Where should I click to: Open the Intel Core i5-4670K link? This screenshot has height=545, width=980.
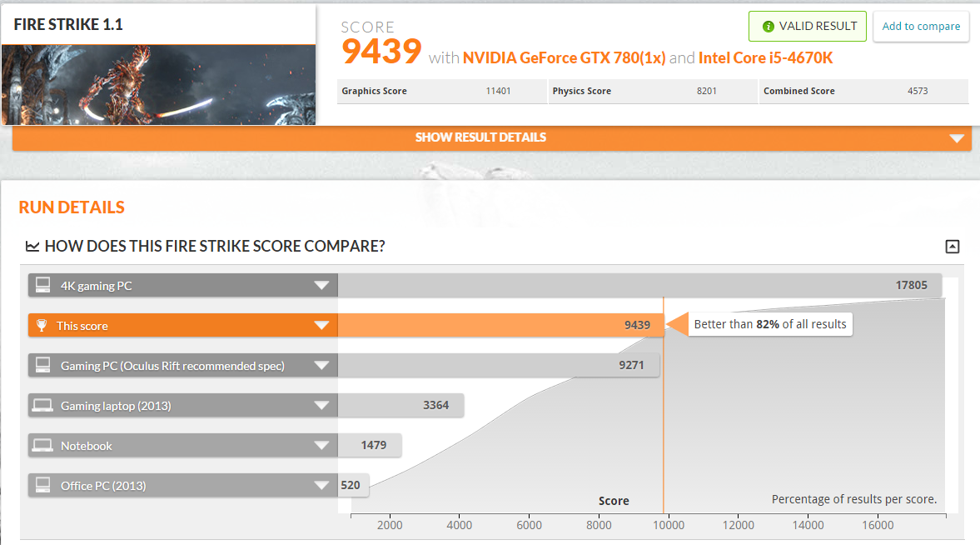tap(766, 58)
